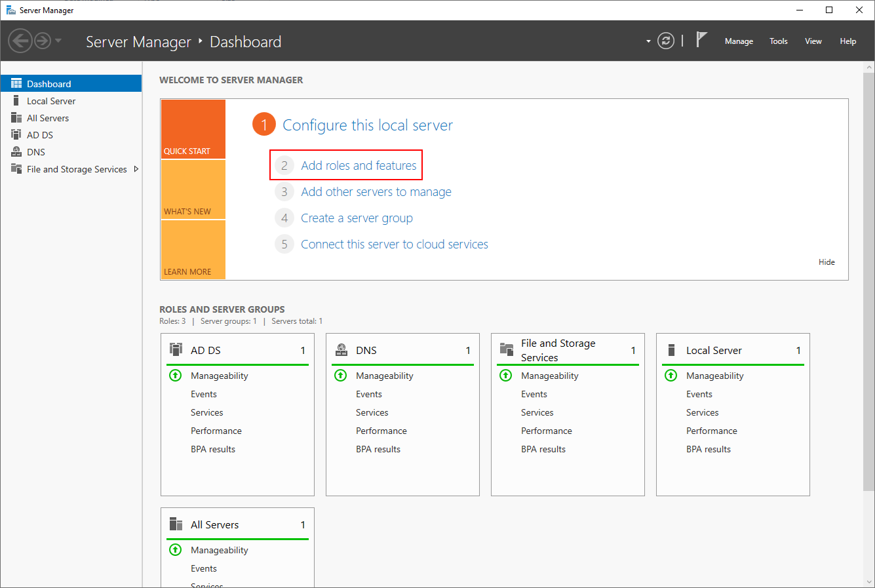
Task: Open Services in the AD DS tile
Action: tap(207, 412)
